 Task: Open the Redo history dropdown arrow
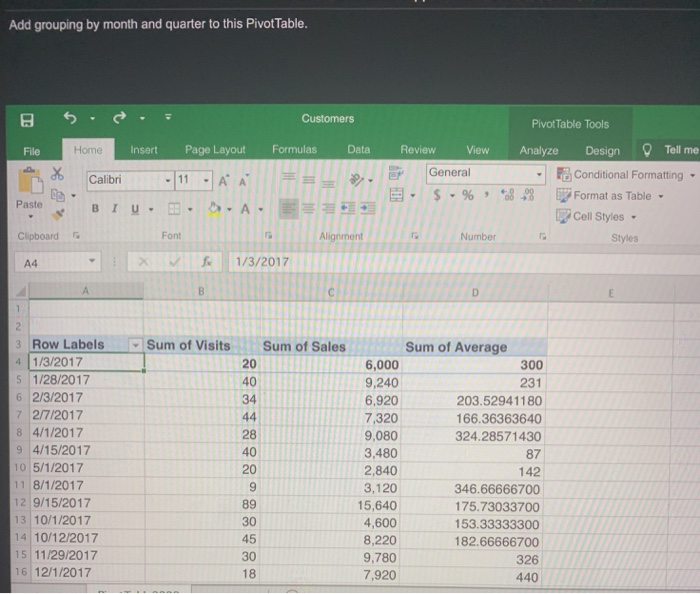(x=142, y=119)
